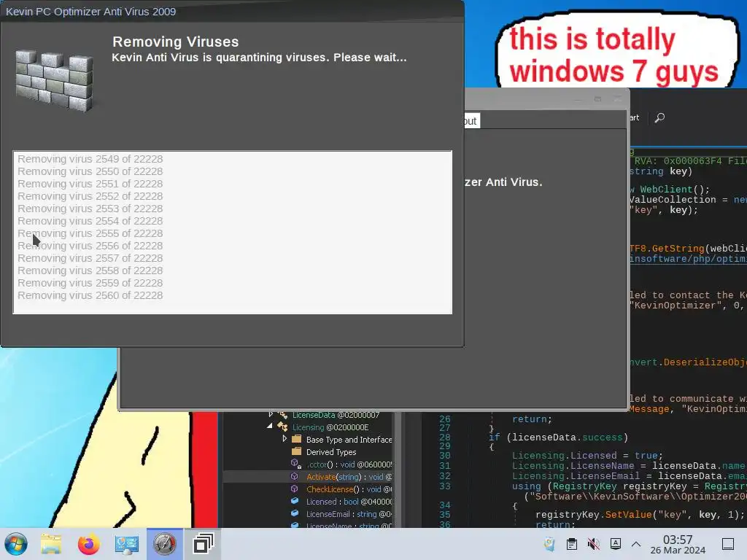The width and height of the screenshot is (747, 560).
Task: Open the system settings taskbar icon
Action: pyautogui.click(x=126, y=544)
